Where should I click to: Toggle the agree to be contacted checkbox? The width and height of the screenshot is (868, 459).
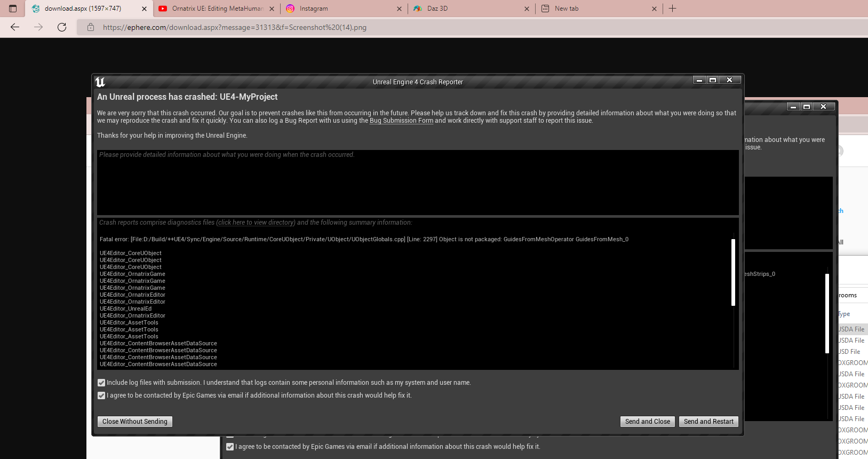101,395
